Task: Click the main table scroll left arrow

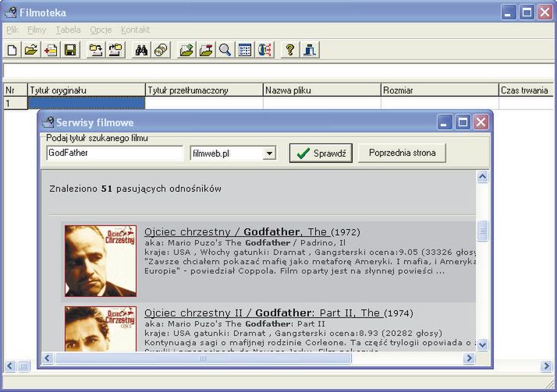Action: click(10, 366)
